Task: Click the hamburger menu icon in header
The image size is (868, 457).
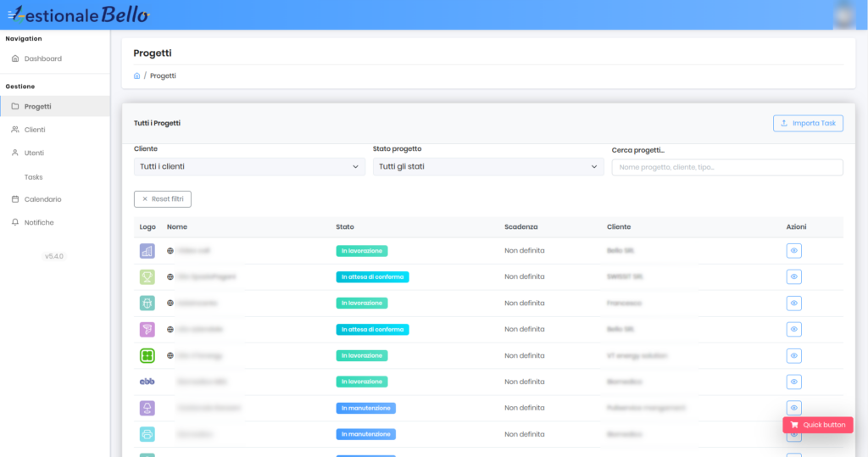Action: coord(12,14)
